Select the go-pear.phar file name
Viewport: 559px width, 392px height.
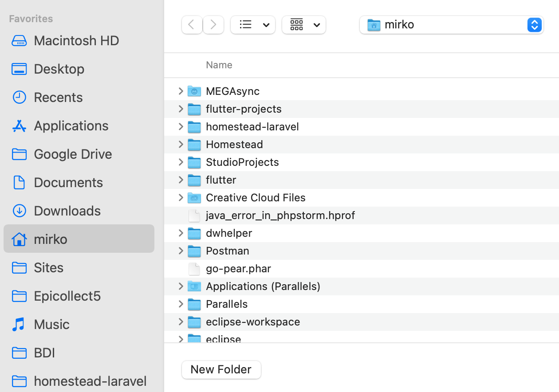[238, 269]
